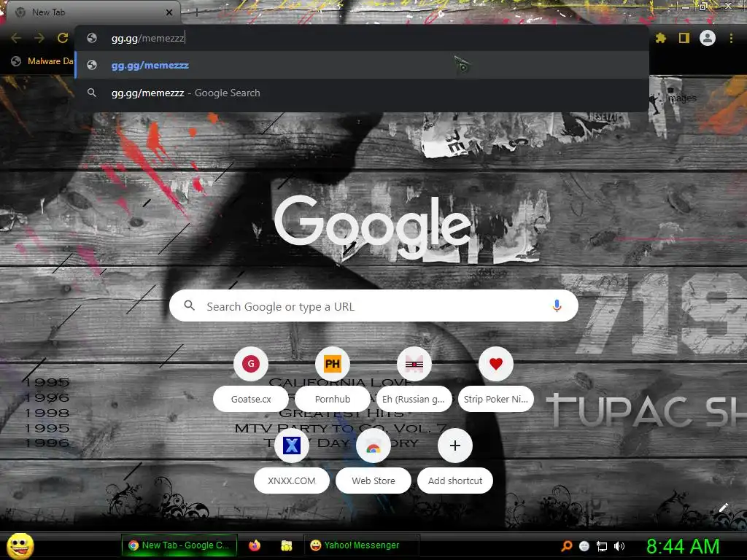Viewport: 747px width, 560px height.
Task: Click the Web Store label
Action: click(x=373, y=481)
